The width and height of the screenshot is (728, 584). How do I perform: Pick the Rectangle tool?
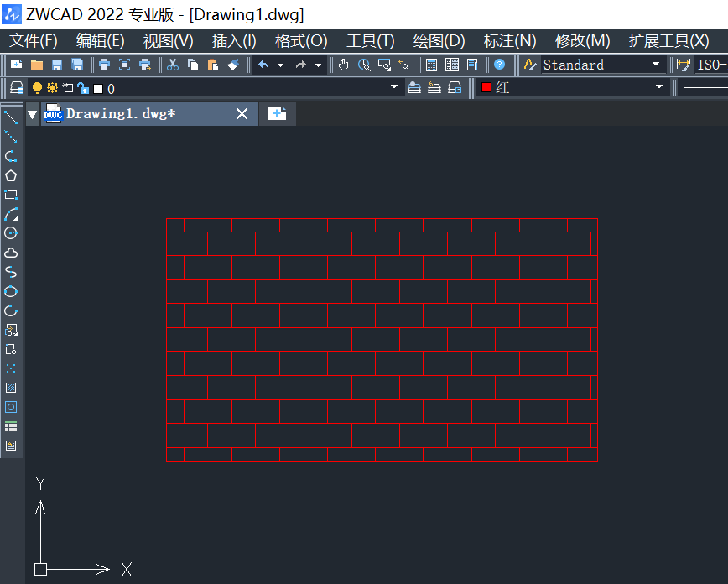[x=11, y=195]
